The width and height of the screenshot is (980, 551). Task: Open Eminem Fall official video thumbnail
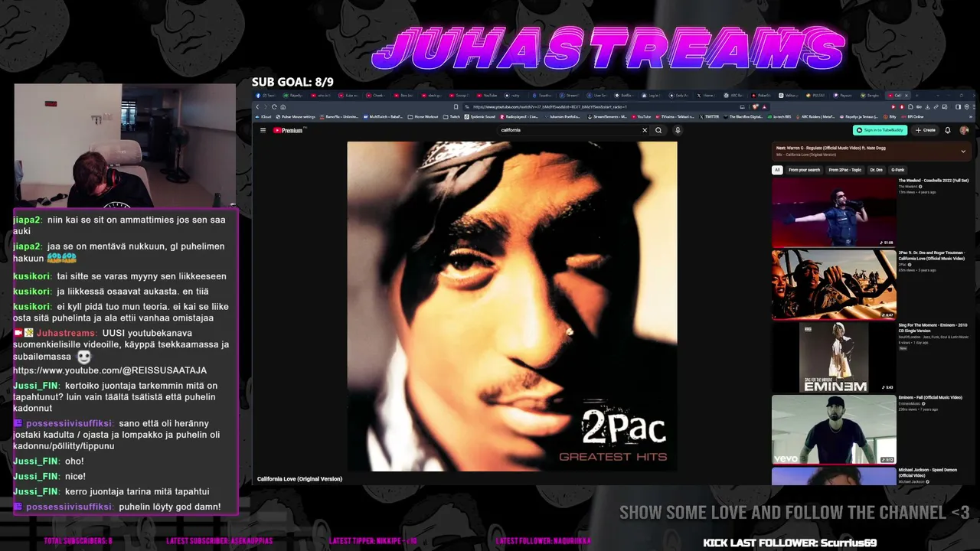[x=834, y=429]
